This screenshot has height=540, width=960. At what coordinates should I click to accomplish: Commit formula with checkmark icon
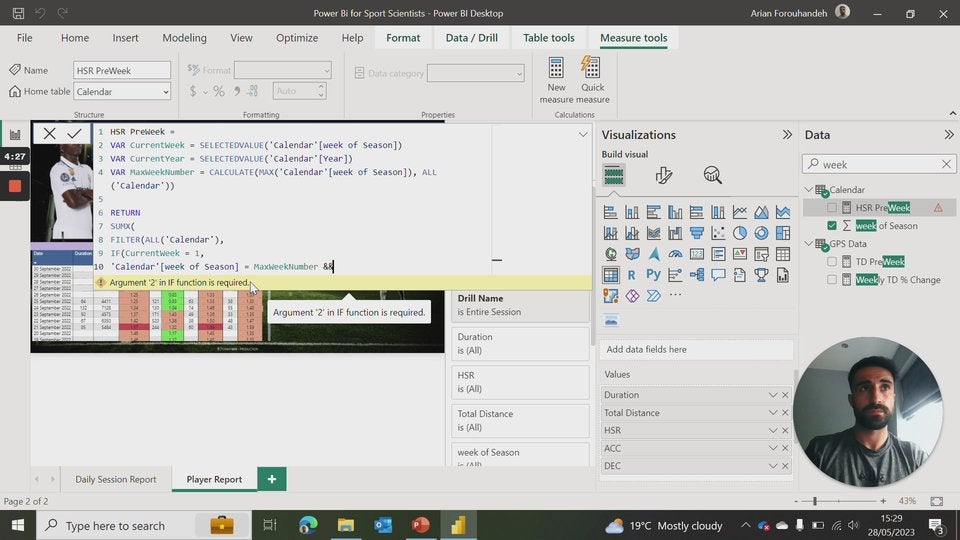(75, 133)
